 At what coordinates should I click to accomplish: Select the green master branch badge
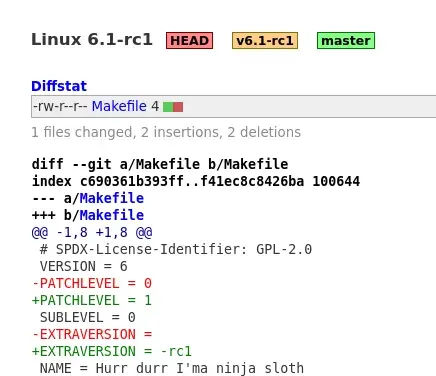click(346, 41)
